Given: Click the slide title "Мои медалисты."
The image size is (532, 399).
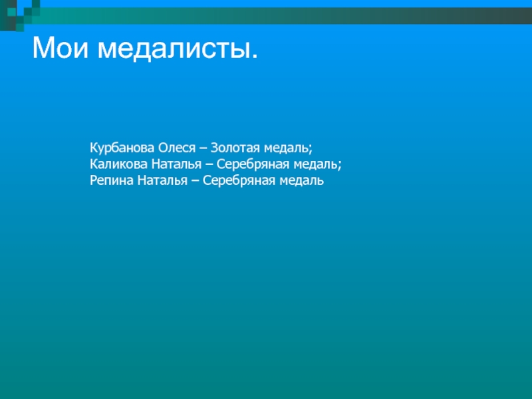Looking at the screenshot, I should click(x=145, y=48).
